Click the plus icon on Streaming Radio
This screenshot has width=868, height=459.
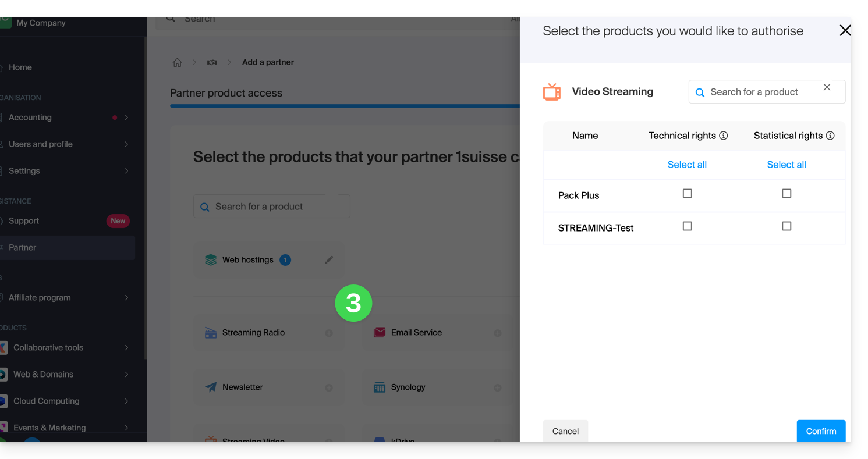tap(329, 333)
